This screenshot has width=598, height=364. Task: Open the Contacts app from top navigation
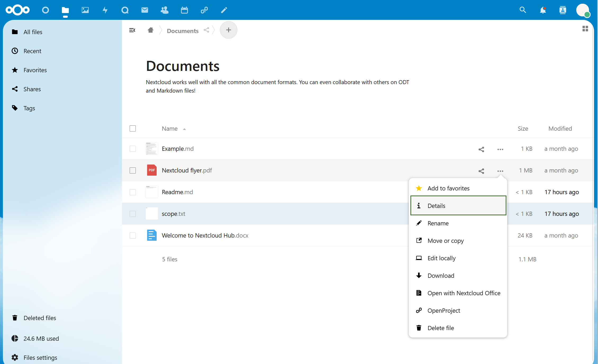164,10
